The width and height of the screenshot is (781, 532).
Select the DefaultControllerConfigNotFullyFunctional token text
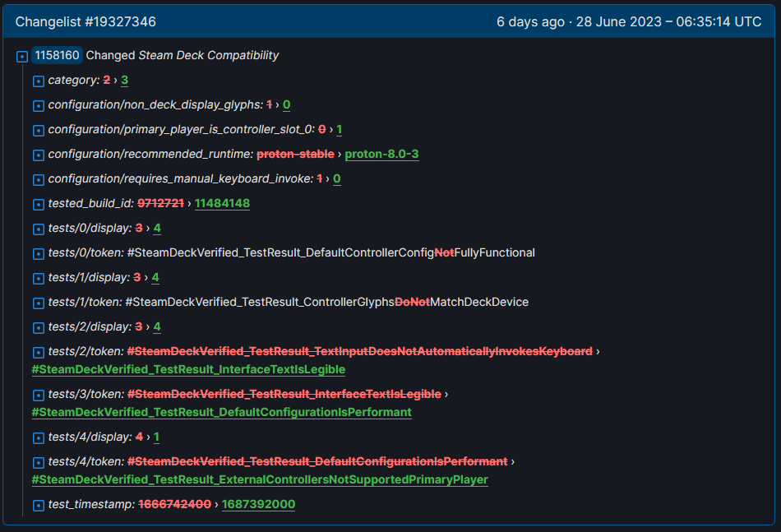(x=330, y=252)
